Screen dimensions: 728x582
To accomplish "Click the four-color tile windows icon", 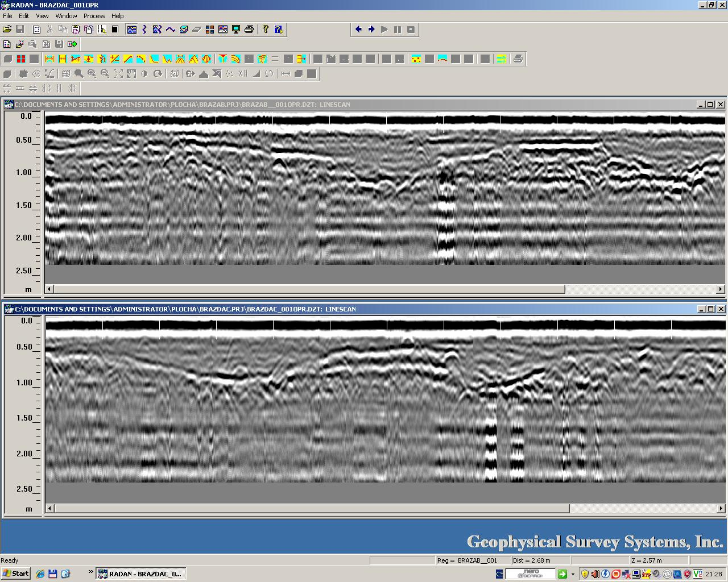I will pyautogui.click(x=210, y=30).
